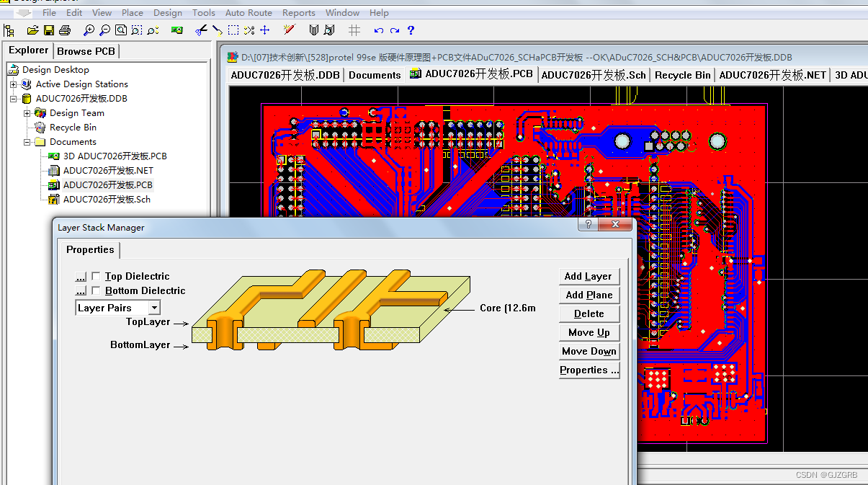Click the Move Down button
Viewport: 868px width, 485px height.
pyautogui.click(x=589, y=351)
